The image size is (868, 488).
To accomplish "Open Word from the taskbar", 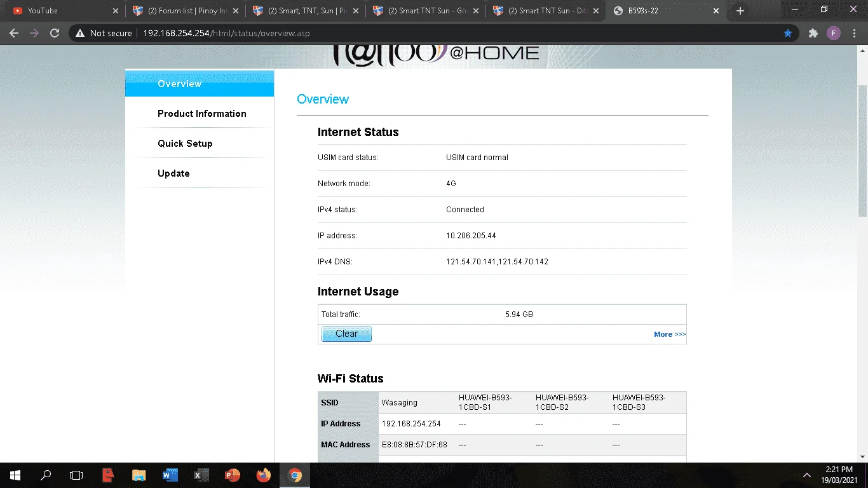I will pos(170,475).
